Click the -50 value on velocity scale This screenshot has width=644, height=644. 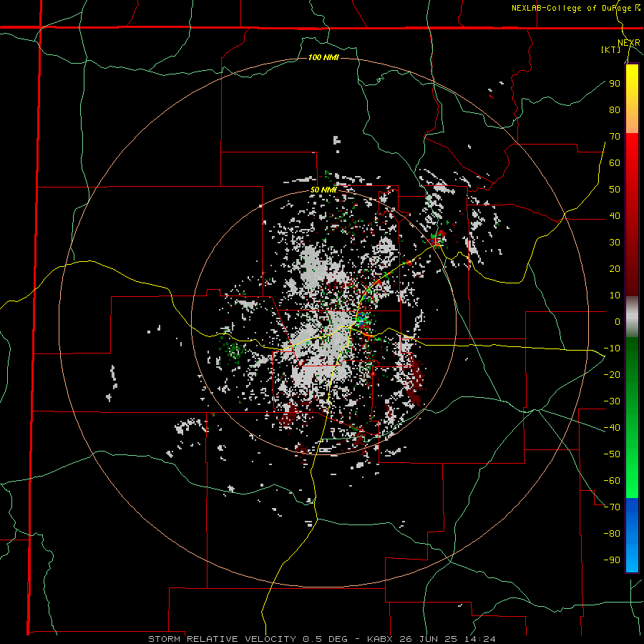click(612, 454)
